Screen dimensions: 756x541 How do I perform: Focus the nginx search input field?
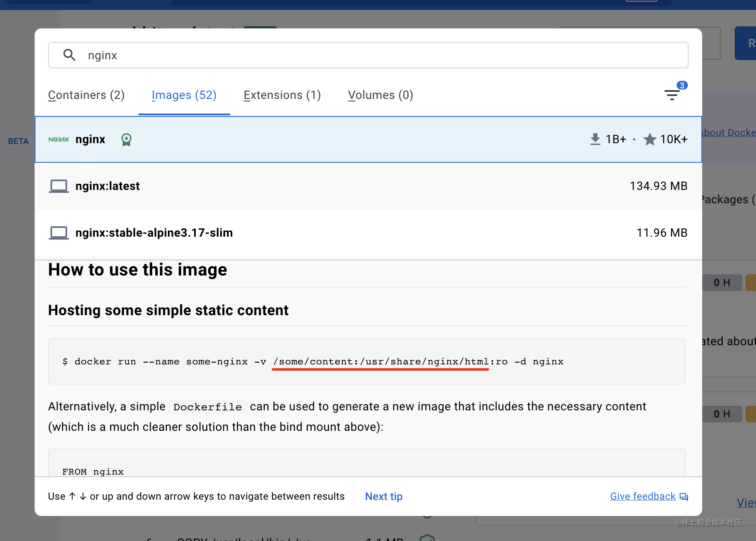375,55
